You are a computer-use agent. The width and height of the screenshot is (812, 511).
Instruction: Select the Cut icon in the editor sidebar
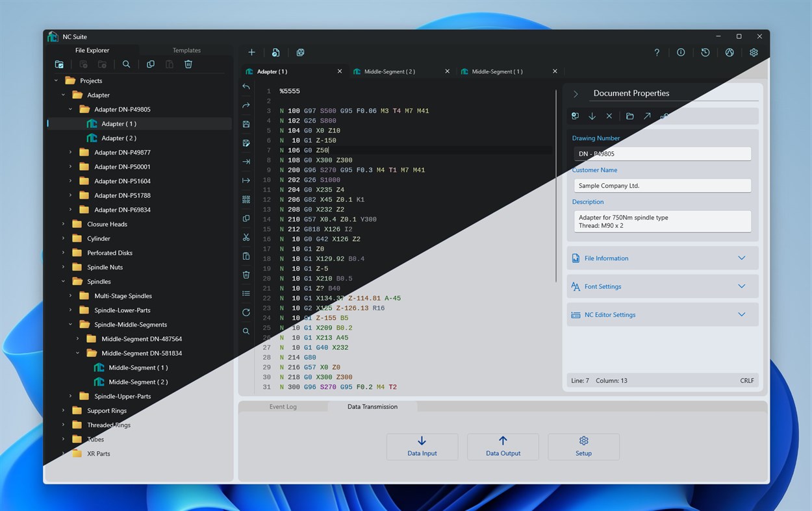pyautogui.click(x=246, y=237)
